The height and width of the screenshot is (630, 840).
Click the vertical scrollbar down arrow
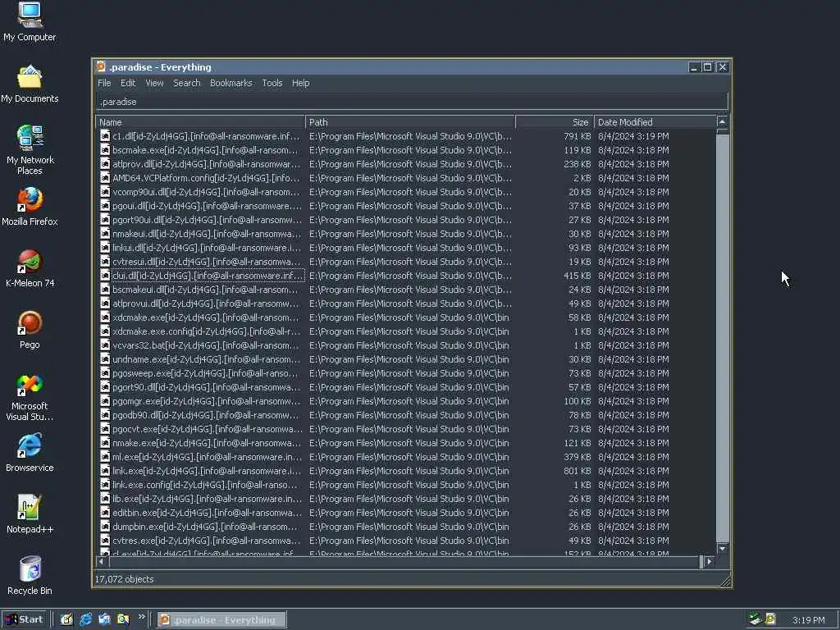coord(722,549)
